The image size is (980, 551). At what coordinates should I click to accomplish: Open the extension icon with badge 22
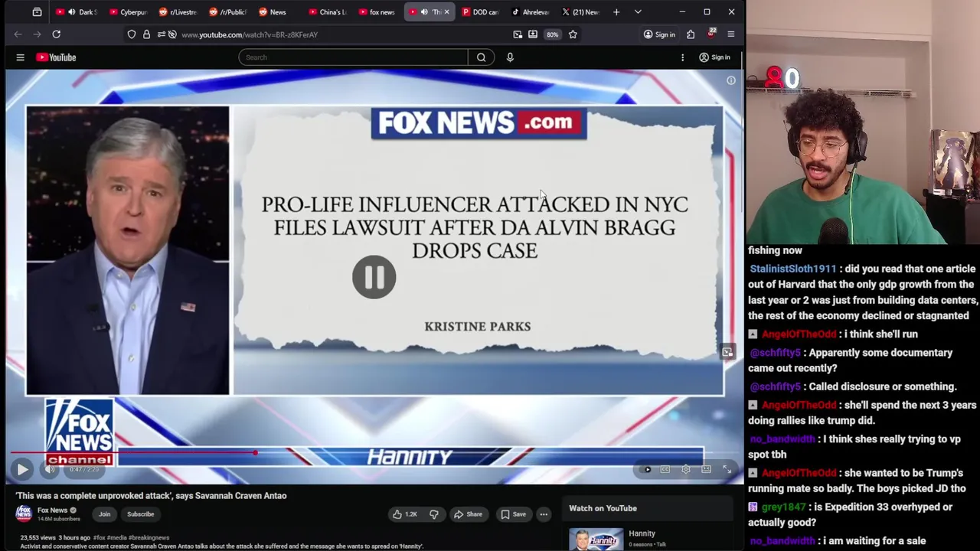click(x=710, y=34)
